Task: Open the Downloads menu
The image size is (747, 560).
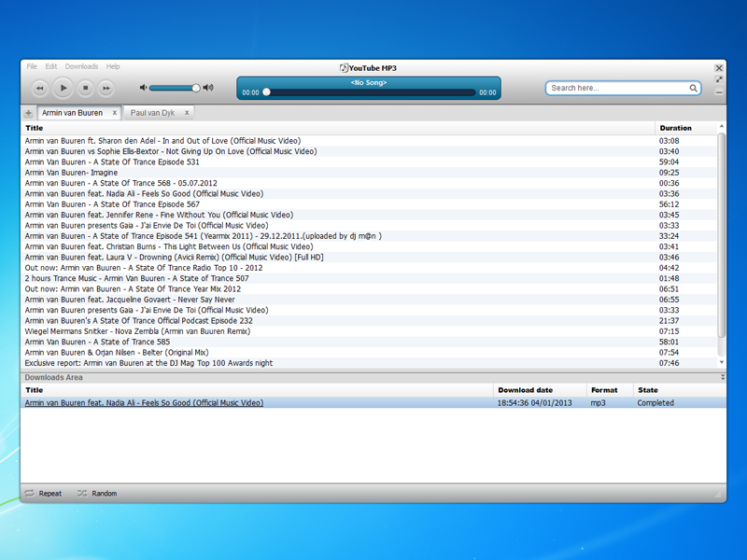Action: coord(81,66)
